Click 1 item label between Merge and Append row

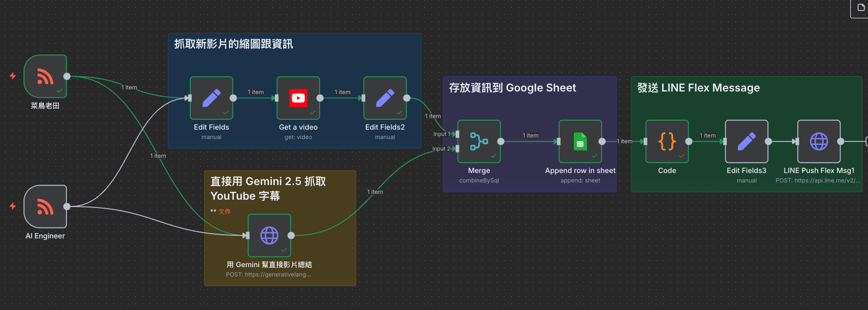[x=530, y=135]
